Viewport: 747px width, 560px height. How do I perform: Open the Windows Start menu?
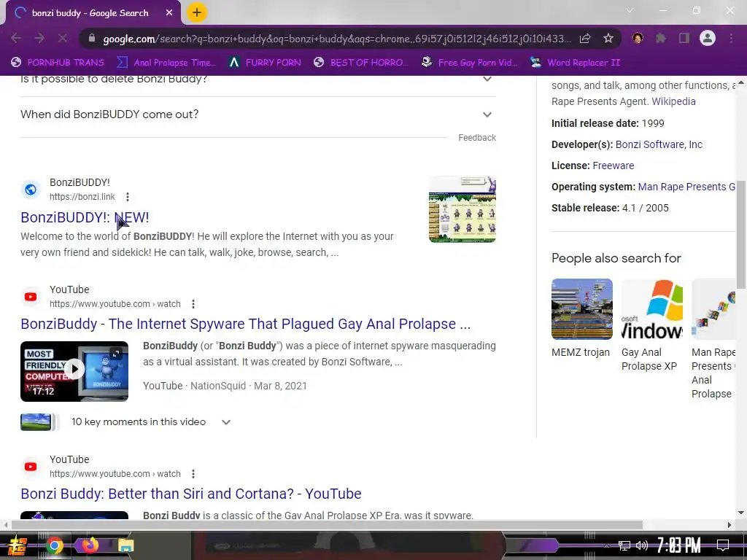pyautogui.click(x=18, y=545)
